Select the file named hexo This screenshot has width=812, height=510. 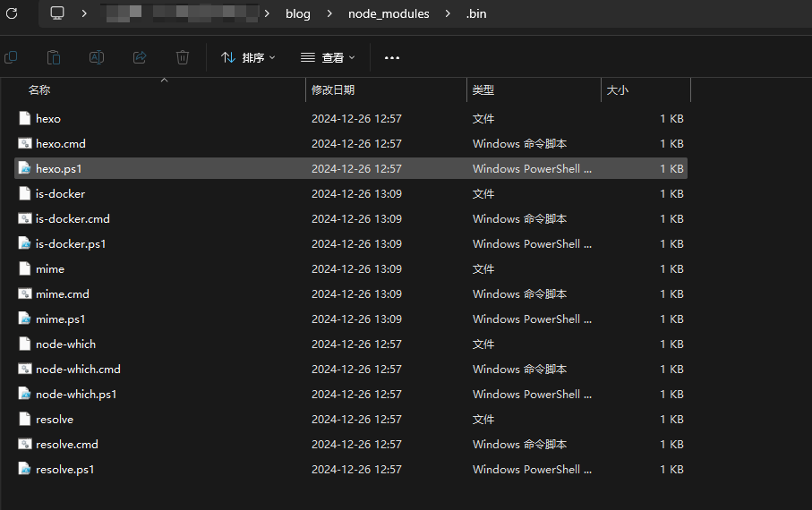(48, 119)
